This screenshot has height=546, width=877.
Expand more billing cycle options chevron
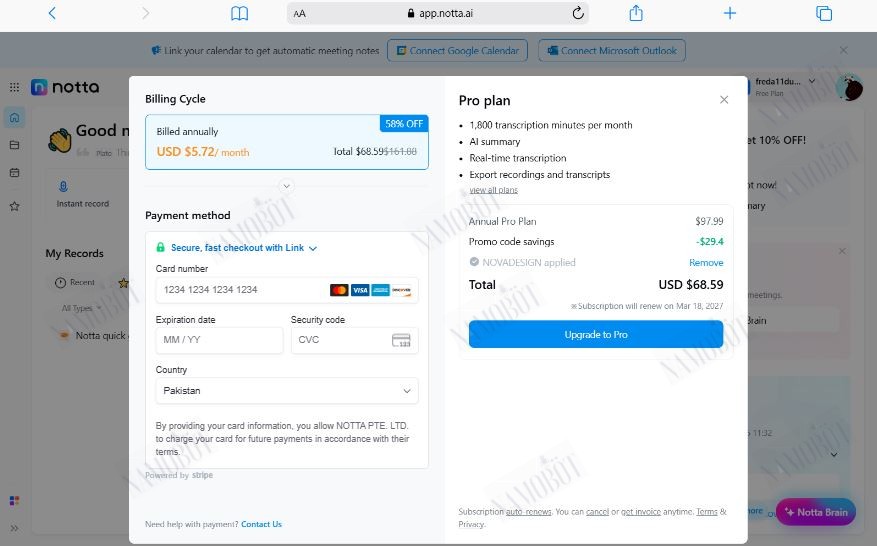coord(286,186)
